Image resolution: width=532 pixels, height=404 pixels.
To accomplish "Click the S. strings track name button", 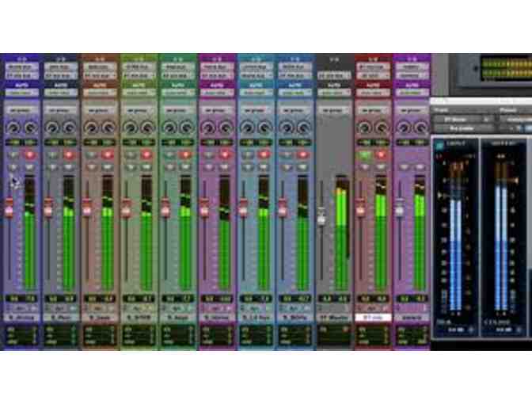I will click(x=21, y=318).
